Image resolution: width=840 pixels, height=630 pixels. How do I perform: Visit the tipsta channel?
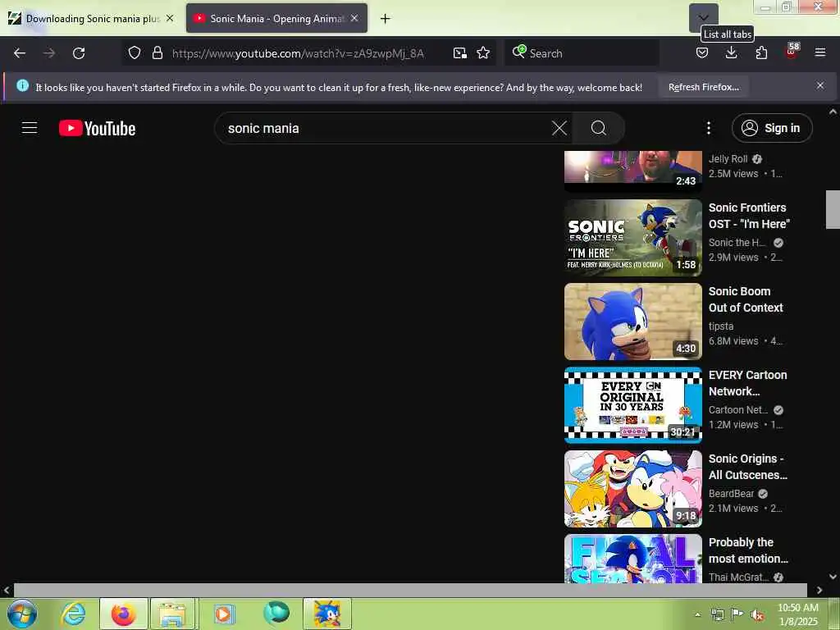[x=721, y=326]
